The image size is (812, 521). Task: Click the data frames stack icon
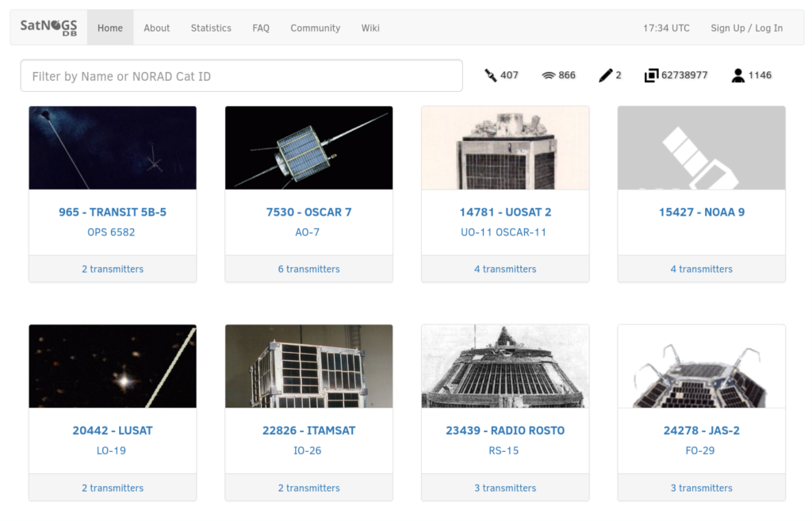point(651,75)
